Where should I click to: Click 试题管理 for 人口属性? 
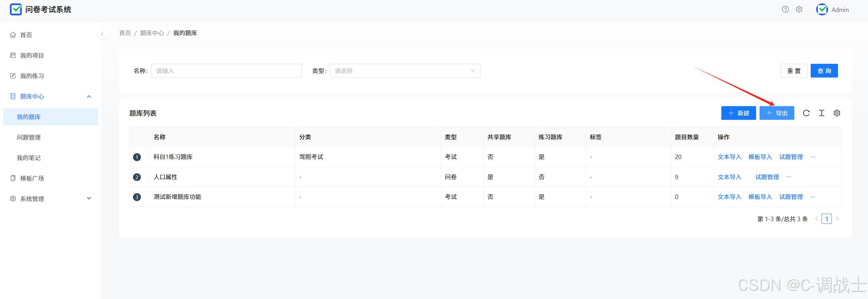[x=767, y=177]
